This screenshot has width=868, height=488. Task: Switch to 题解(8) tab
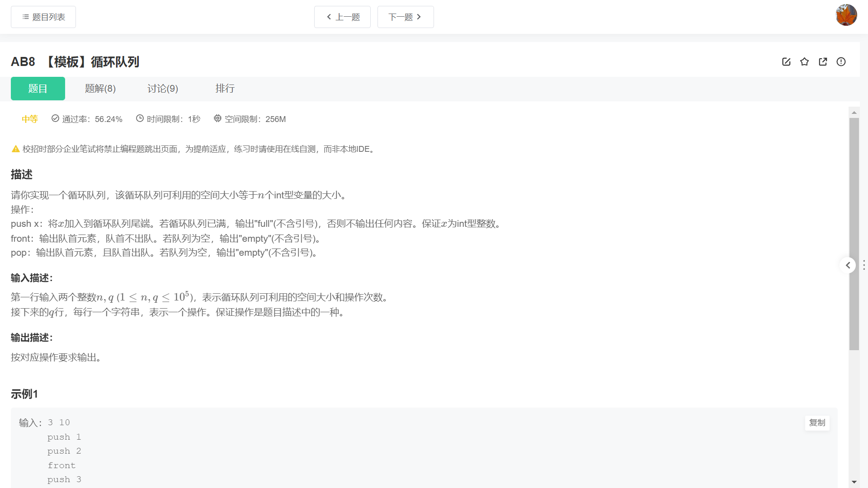pyautogui.click(x=100, y=89)
